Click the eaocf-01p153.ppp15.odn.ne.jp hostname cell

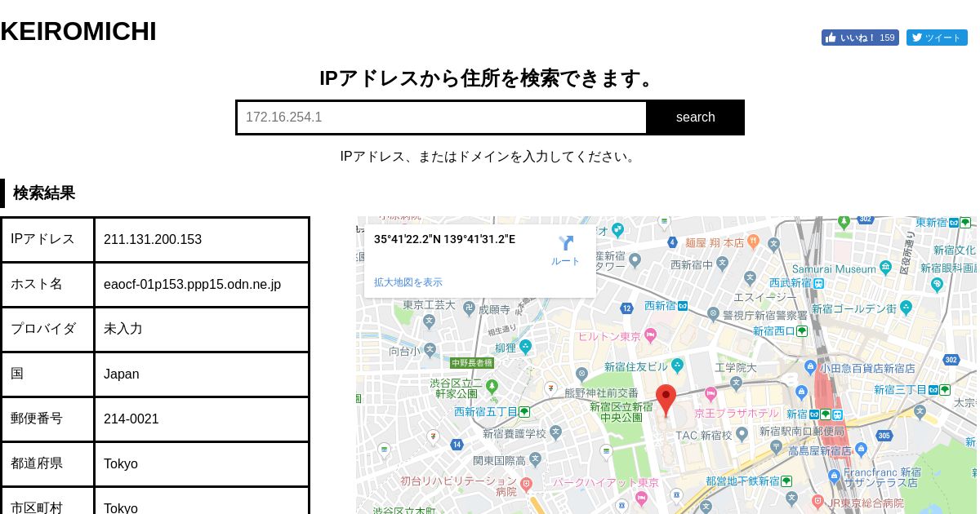(202, 285)
